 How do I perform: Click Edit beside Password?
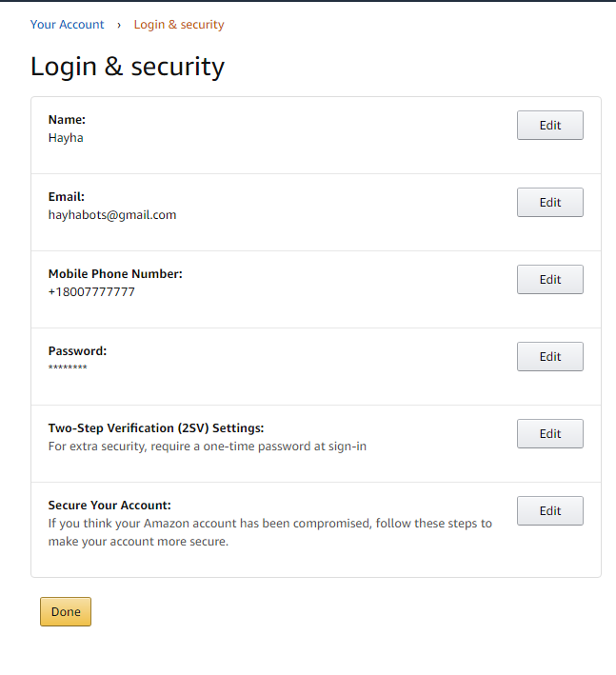(549, 357)
